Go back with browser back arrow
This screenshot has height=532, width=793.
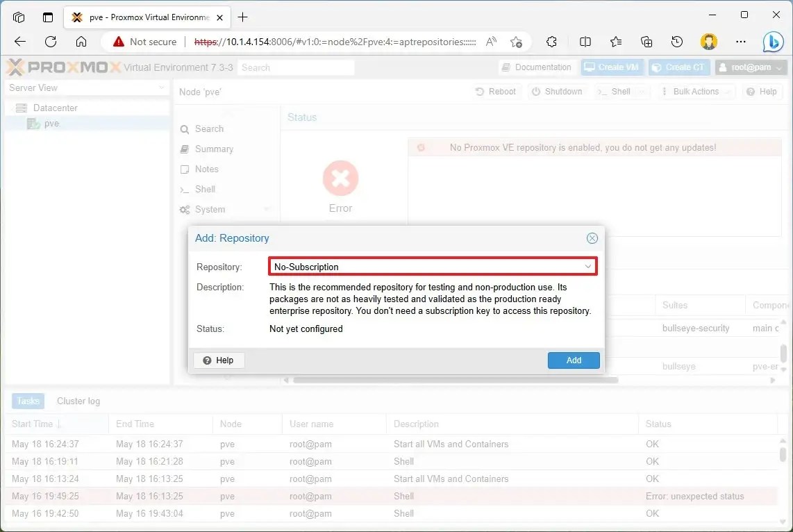click(20, 42)
